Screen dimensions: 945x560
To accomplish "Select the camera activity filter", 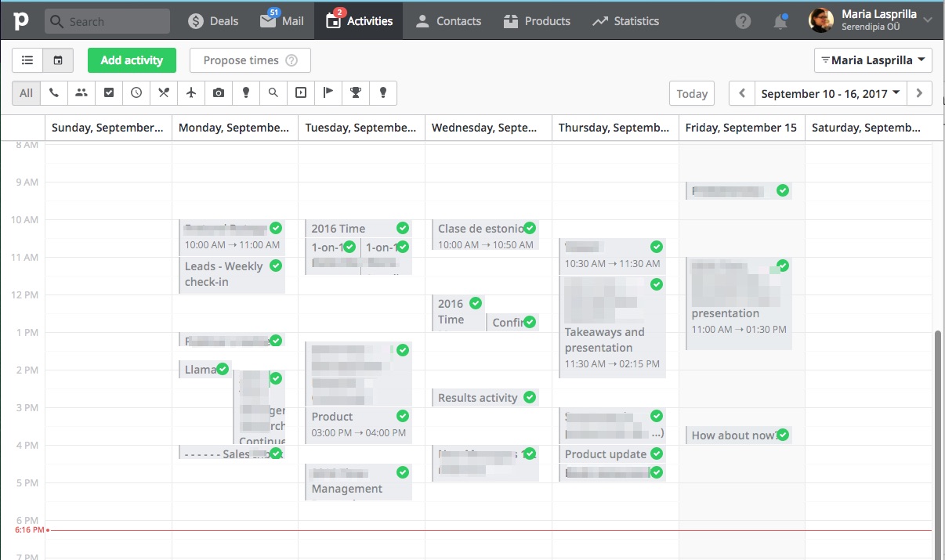I will coord(219,93).
